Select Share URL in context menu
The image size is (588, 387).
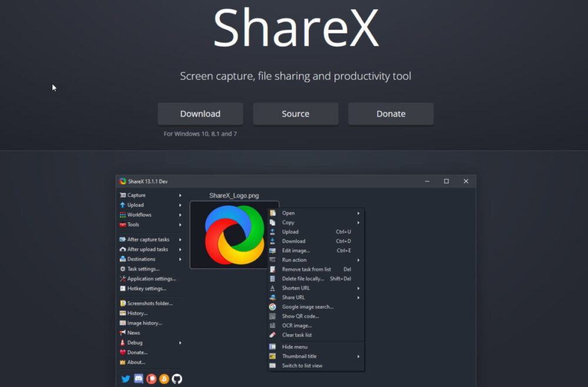coord(316,298)
